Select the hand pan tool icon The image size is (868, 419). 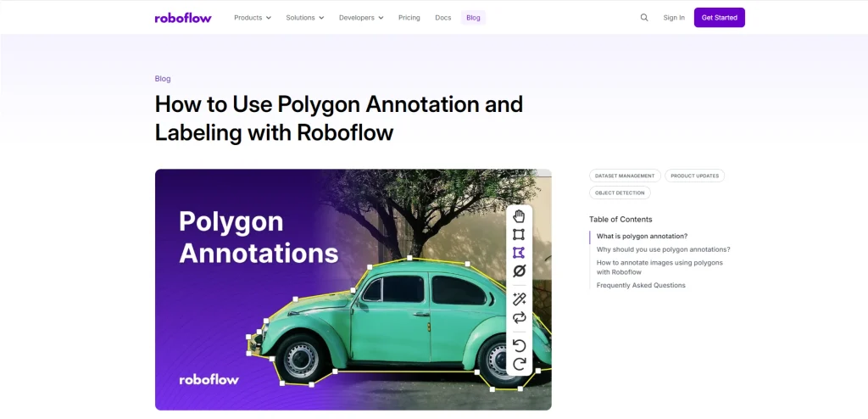(519, 216)
